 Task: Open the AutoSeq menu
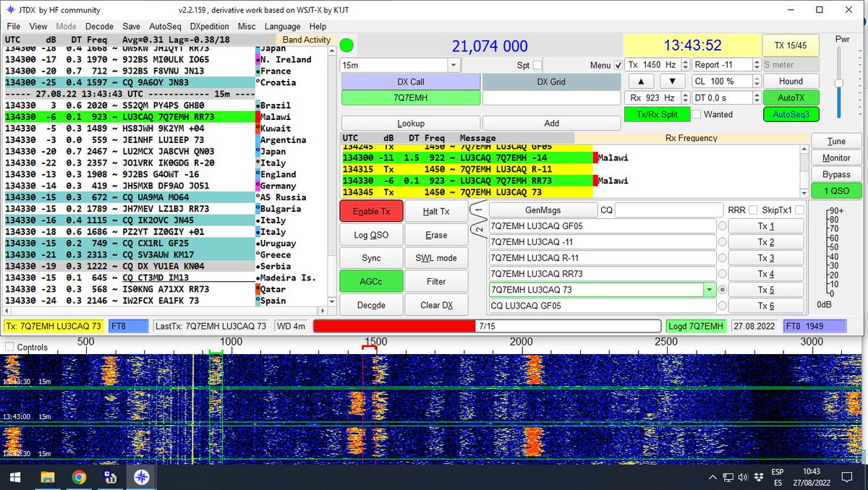[x=166, y=26]
